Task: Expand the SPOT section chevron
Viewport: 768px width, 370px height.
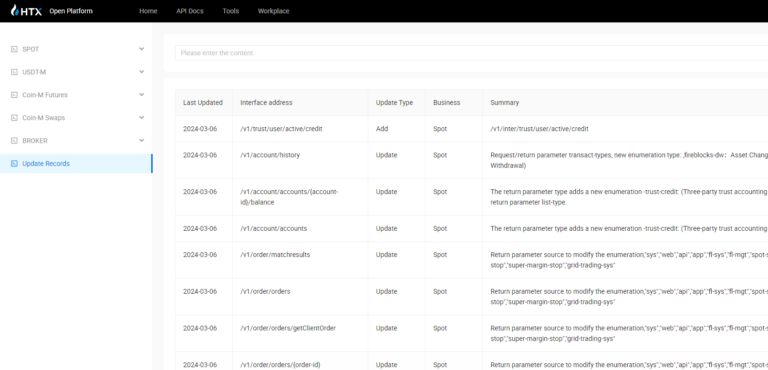Action: pos(142,49)
